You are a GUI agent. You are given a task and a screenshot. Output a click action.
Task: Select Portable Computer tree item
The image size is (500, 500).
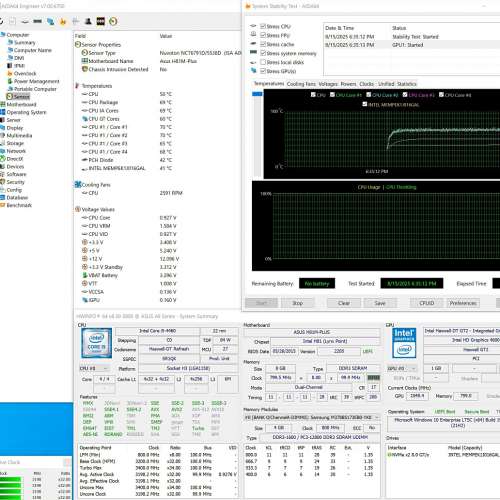tap(35, 89)
